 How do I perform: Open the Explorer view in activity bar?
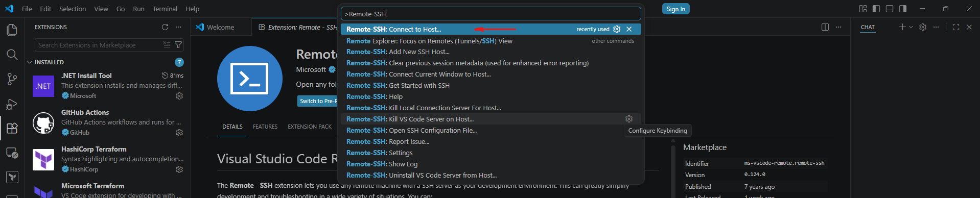click(x=12, y=30)
